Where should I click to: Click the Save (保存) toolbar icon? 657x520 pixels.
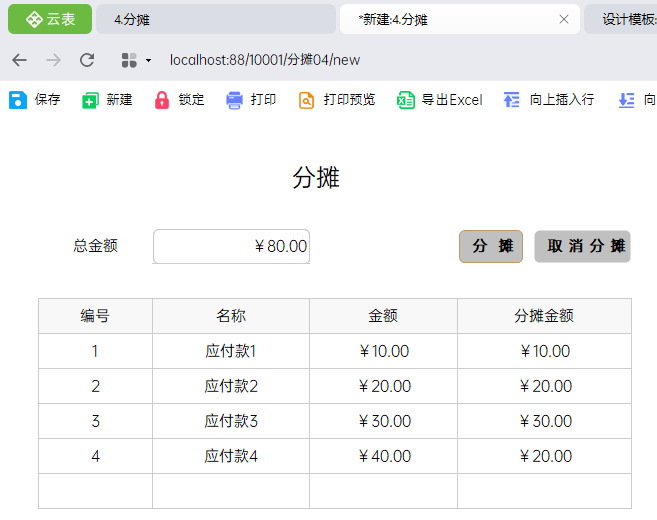(18, 100)
